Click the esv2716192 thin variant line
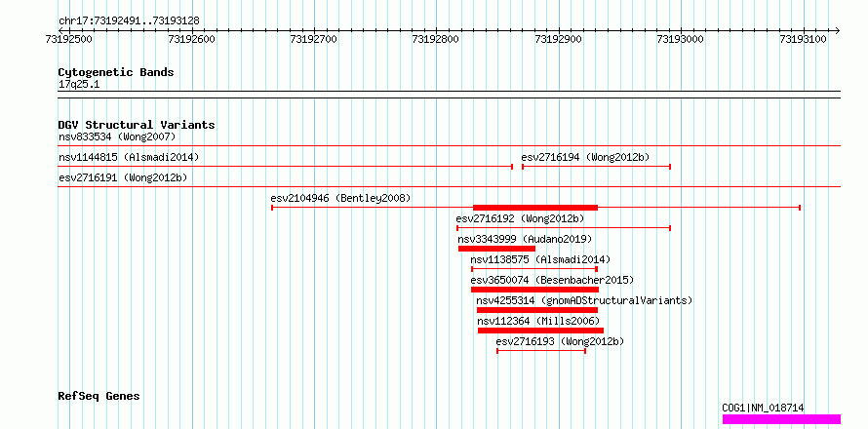The width and height of the screenshot is (868, 429). click(x=564, y=228)
